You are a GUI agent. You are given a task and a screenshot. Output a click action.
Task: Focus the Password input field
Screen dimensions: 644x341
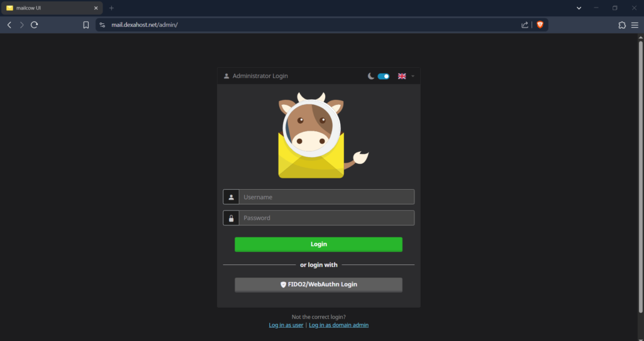click(326, 218)
